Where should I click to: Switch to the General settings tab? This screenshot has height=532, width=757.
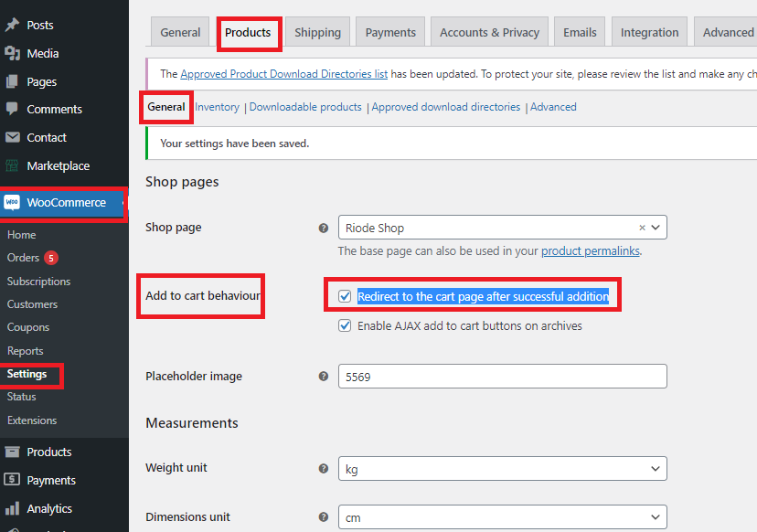click(x=180, y=32)
